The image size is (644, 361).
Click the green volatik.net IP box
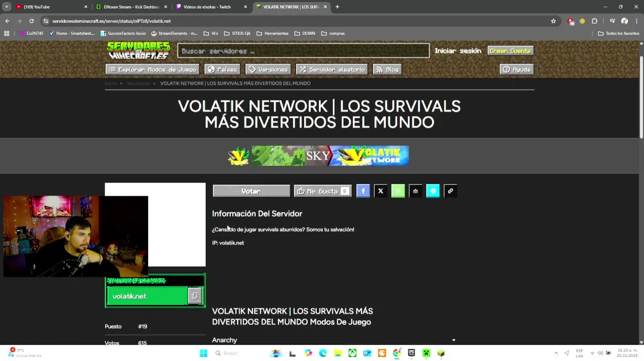147,296
